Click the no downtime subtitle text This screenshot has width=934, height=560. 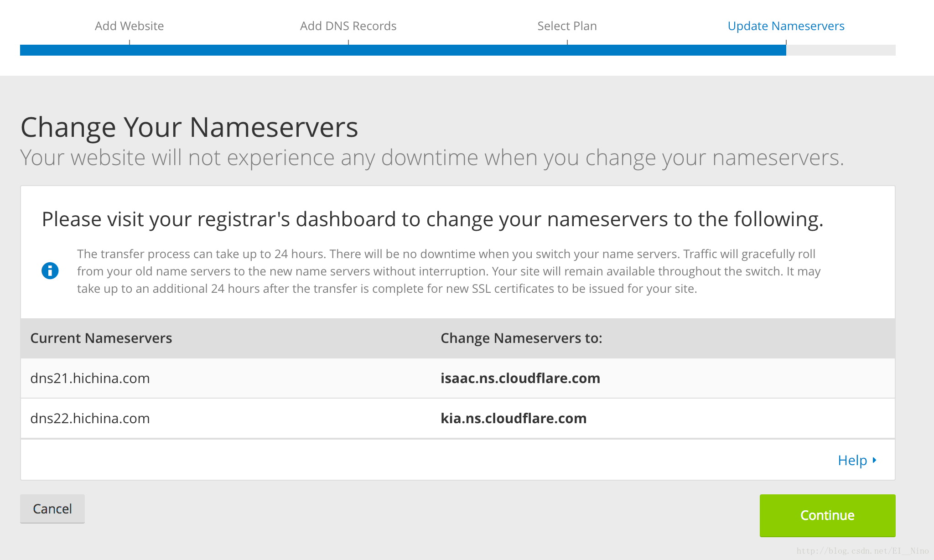pyautogui.click(x=432, y=158)
